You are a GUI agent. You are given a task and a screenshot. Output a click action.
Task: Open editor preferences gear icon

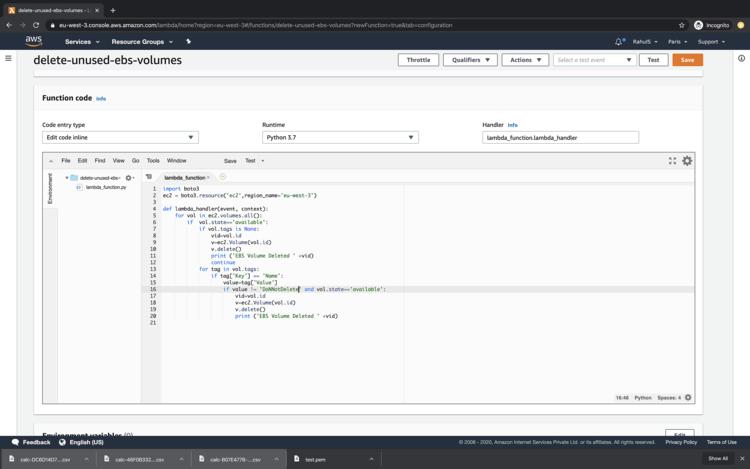coord(687,160)
